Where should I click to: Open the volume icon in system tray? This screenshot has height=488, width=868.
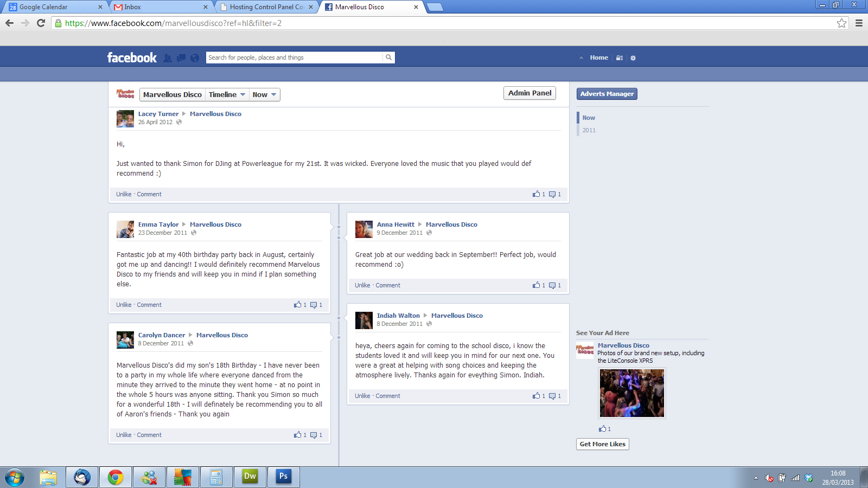coord(769,478)
